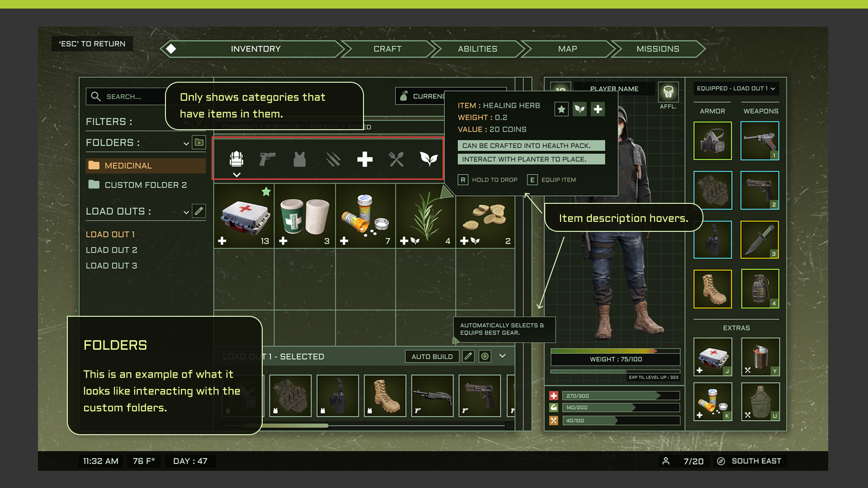The image size is (868, 488).
Task: Filter inventory by herbs plant category
Action: point(429,159)
